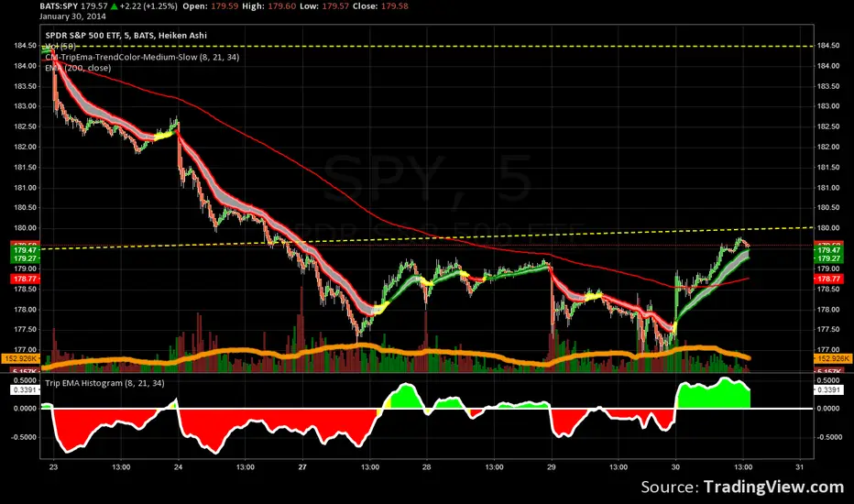This screenshot has width=854, height=504.
Task: Click 0.5000 on the left histogram axis
Action: pos(25,380)
